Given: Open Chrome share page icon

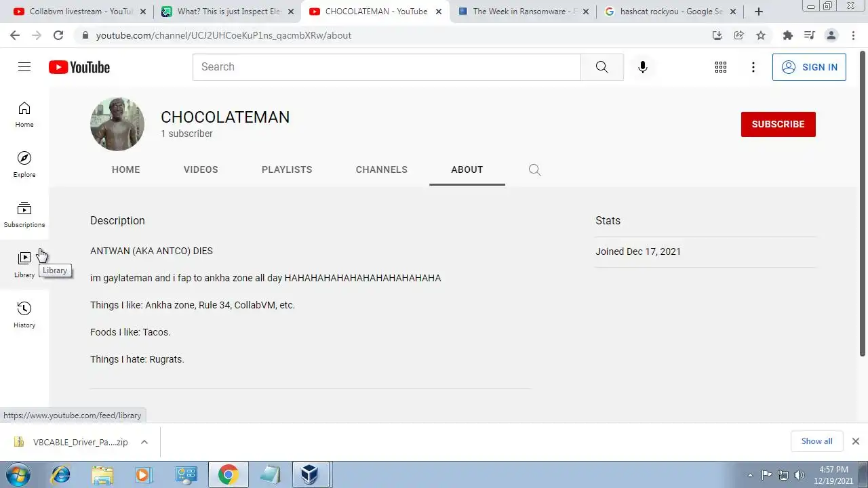Looking at the screenshot, I should click(739, 35).
